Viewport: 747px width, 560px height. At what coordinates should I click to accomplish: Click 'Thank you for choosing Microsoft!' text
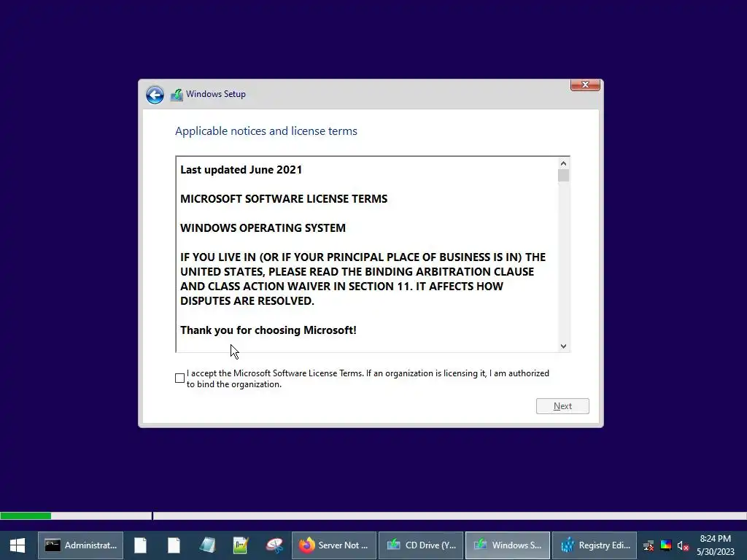pos(268,330)
